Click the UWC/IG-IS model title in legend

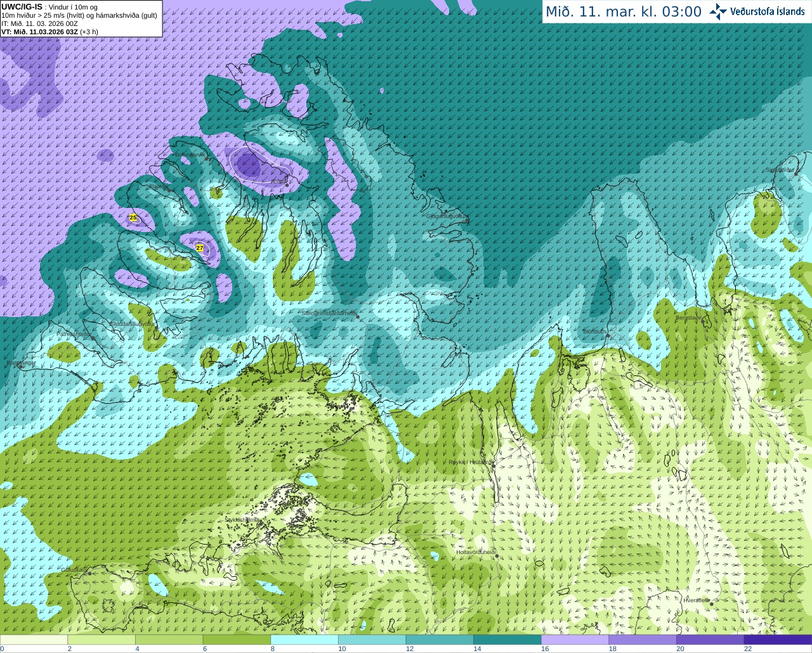[x=22, y=6]
